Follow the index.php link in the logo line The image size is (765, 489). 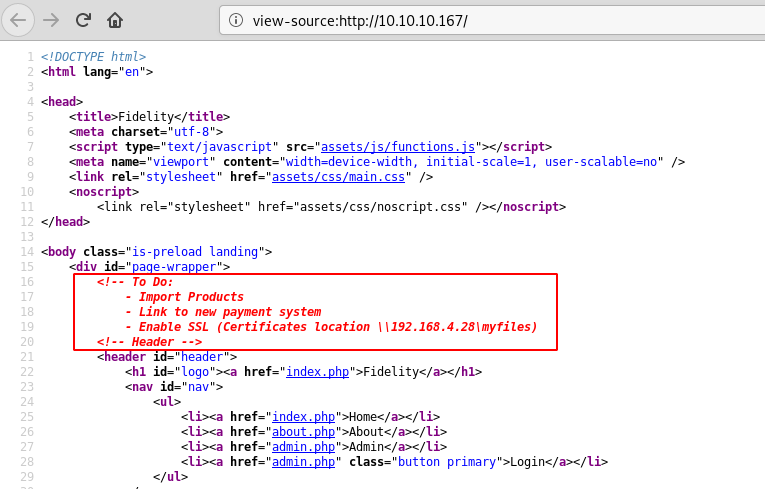point(317,372)
